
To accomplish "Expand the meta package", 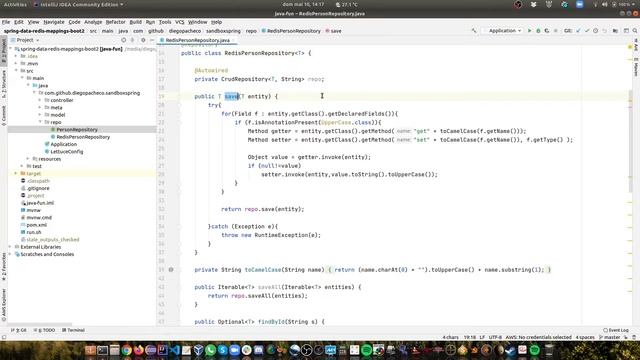I will coord(40,108).
